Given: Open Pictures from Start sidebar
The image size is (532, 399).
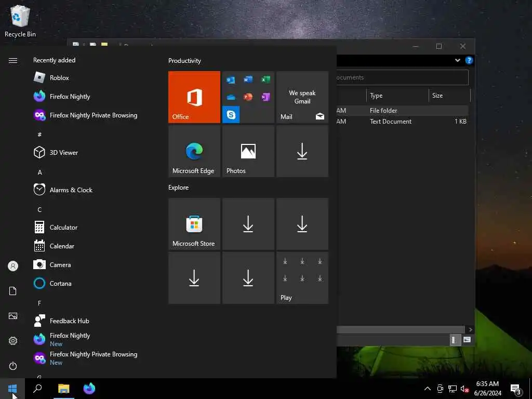Looking at the screenshot, I should coord(13,316).
